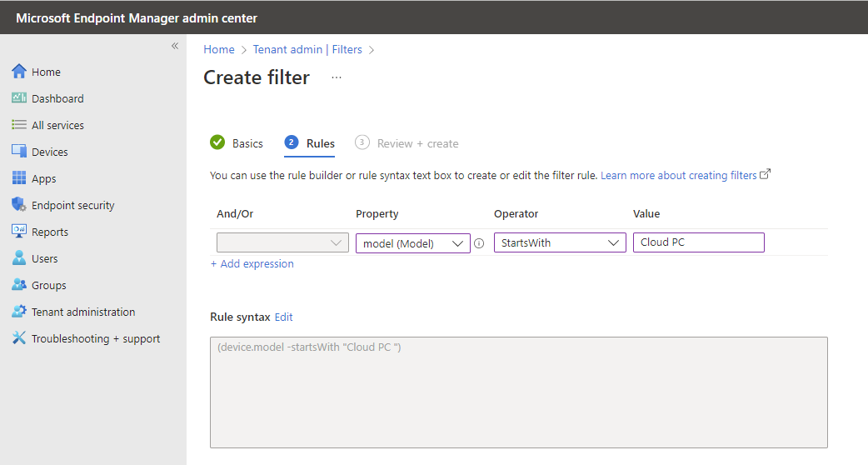Select the Rules tab

pos(309,143)
